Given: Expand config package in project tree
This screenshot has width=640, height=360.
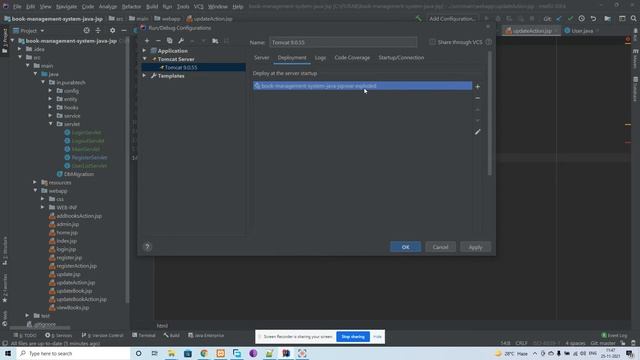Looking at the screenshot, I should (x=51, y=91).
